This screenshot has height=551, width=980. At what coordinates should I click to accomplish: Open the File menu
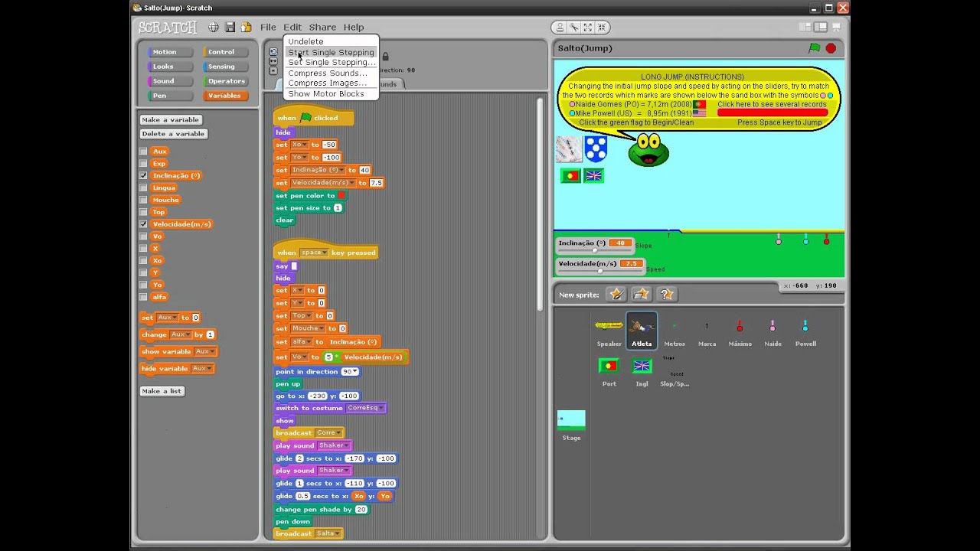coord(268,28)
